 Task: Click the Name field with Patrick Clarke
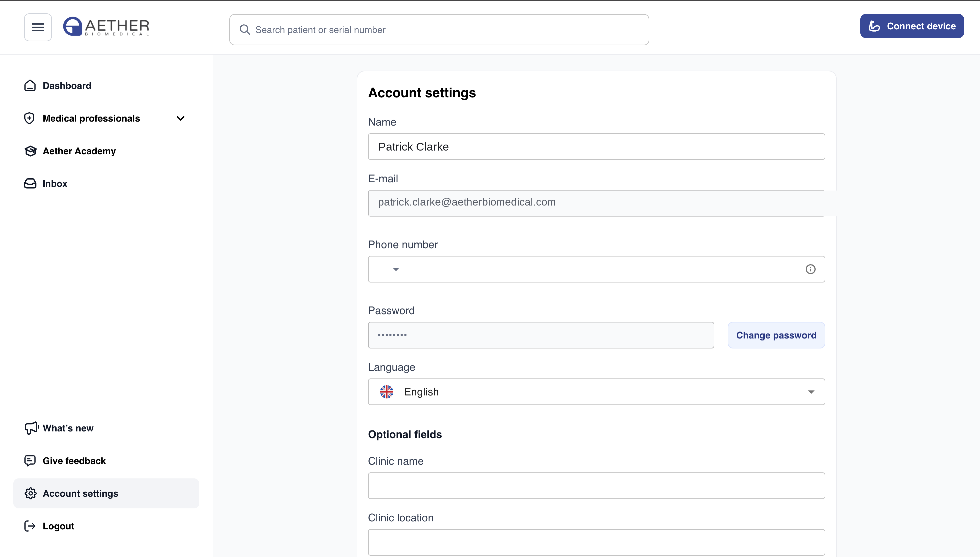tap(596, 147)
